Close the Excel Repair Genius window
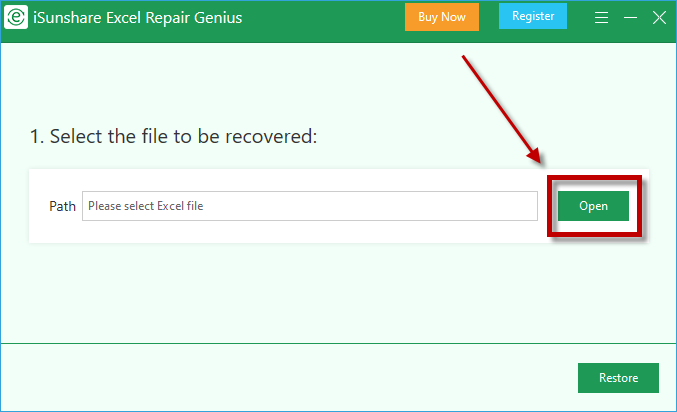The image size is (677, 412). click(x=659, y=17)
